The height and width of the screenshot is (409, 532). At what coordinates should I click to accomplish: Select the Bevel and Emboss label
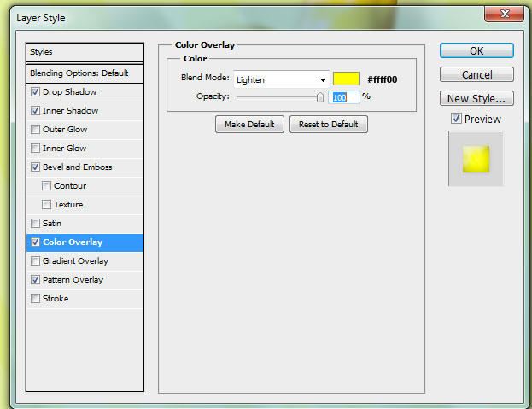tap(77, 167)
